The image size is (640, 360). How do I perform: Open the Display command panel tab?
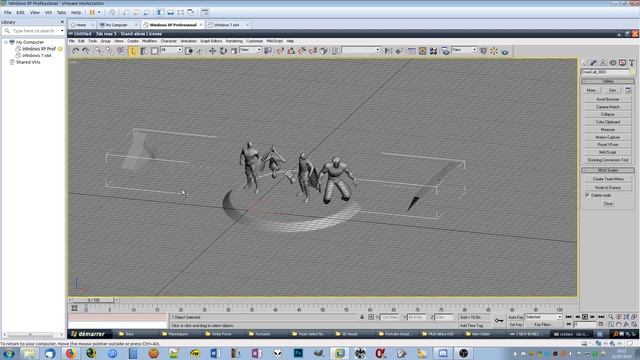pyautogui.click(x=622, y=62)
